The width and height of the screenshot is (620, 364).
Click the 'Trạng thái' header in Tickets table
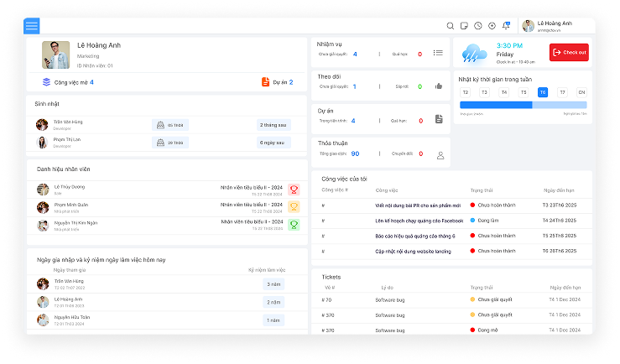tap(482, 288)
